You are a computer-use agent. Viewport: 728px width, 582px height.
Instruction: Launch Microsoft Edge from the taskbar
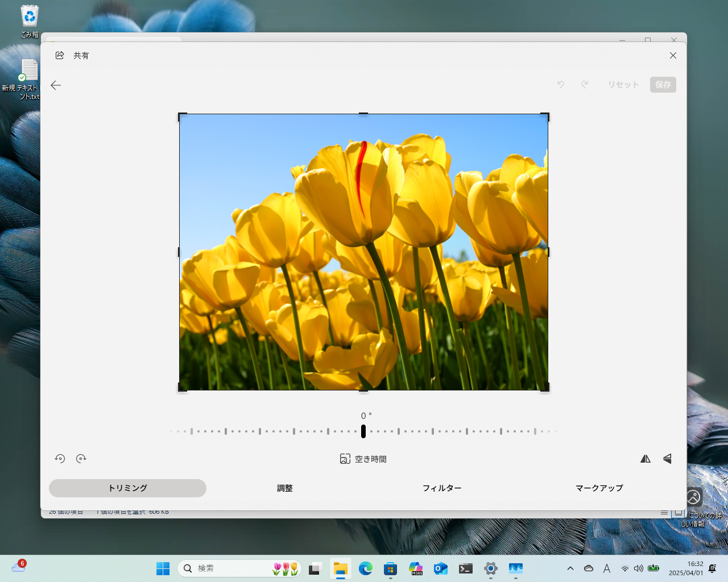coord(365,568)
